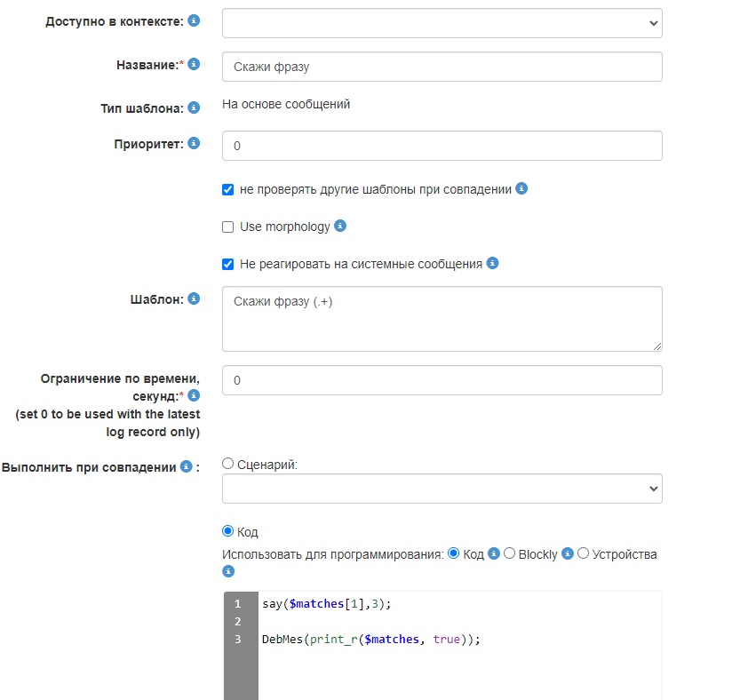Click info icon beside 'Шаблон' label
This screenshot has height=700, width=732.
tap(194, 298)
